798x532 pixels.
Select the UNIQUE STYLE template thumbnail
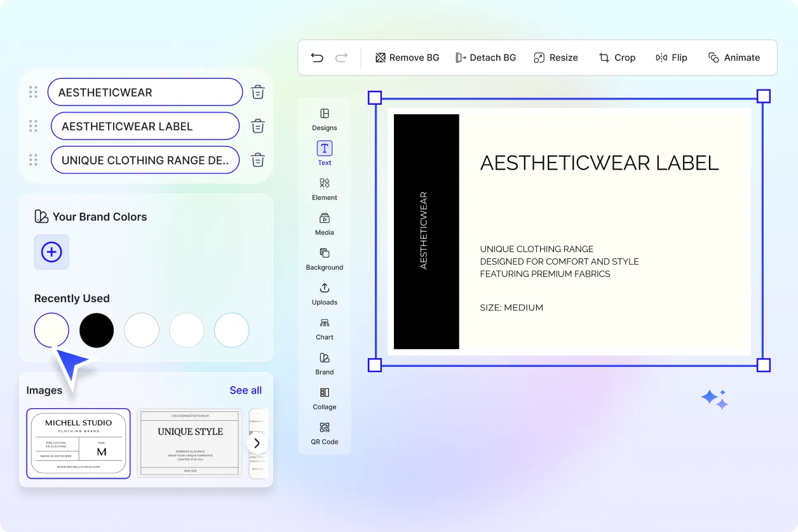click(x=189, y=442)
